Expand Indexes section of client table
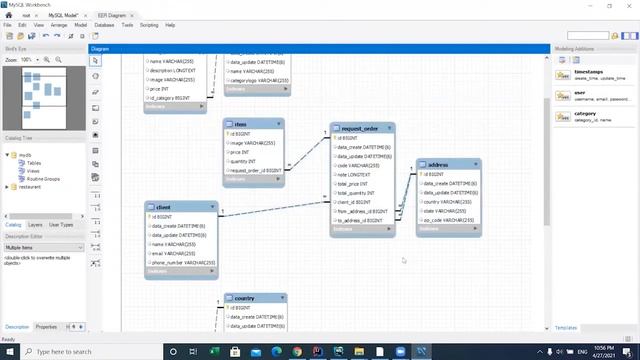 pyautogui.click(x=212, y=271)
